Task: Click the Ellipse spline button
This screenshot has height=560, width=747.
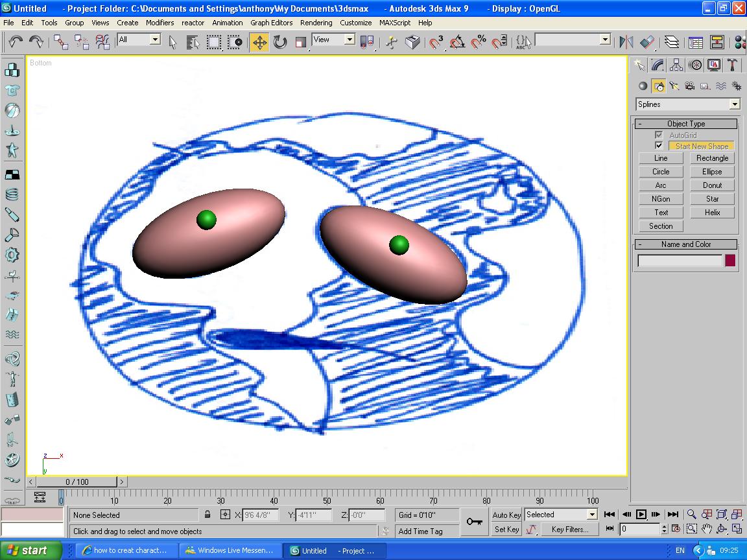Action: point(712,172)
